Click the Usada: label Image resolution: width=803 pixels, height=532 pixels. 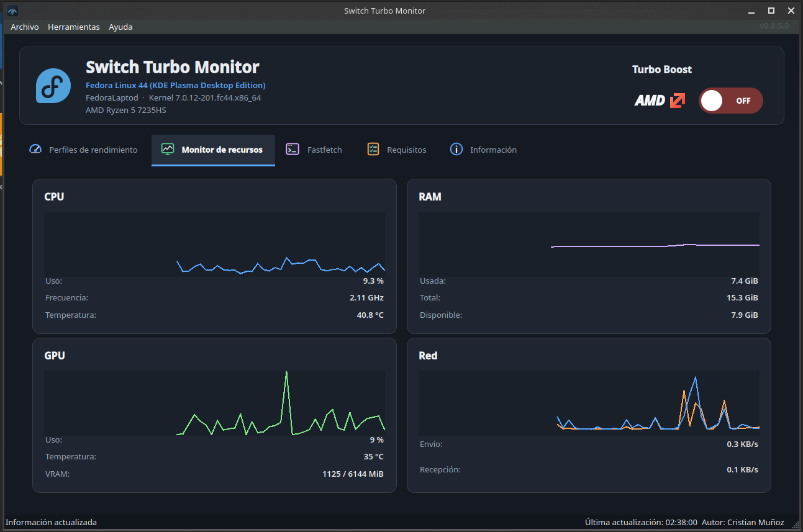point(432,281)
